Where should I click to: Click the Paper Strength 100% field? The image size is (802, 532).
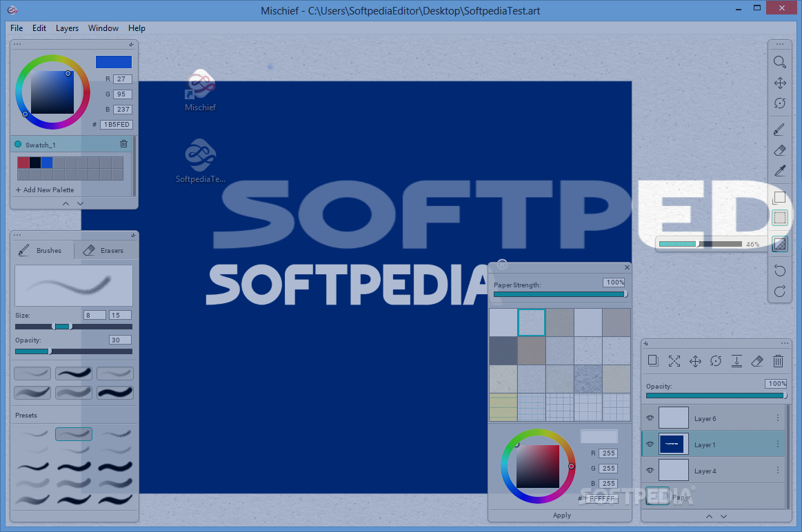[614, 282]
